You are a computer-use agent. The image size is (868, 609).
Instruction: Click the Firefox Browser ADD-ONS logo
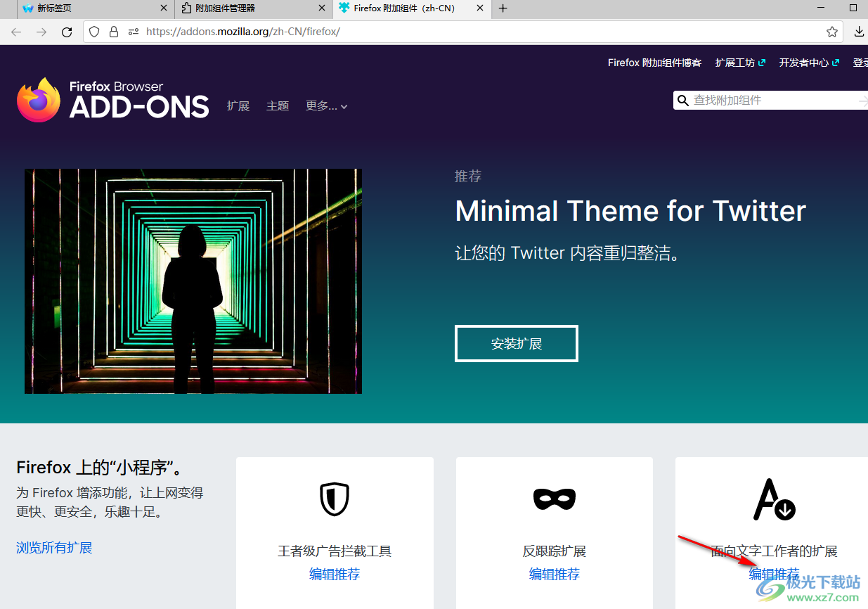tap(113, 100)
